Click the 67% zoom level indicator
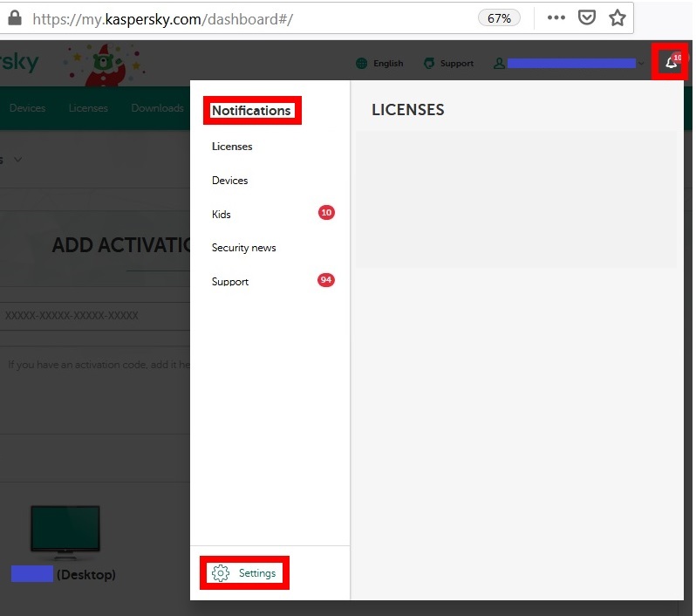This screenshot has height=616, width=696. [499, 18]
